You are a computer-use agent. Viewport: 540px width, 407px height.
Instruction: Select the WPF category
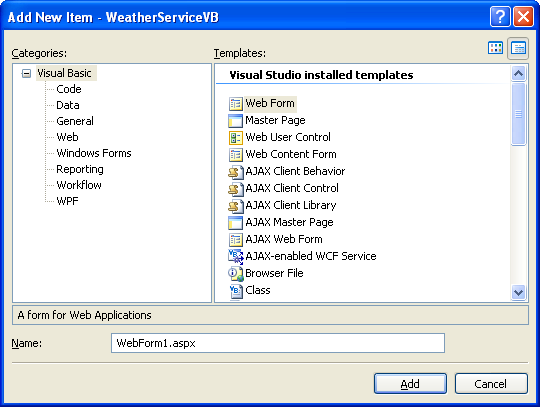coord(67,201)
